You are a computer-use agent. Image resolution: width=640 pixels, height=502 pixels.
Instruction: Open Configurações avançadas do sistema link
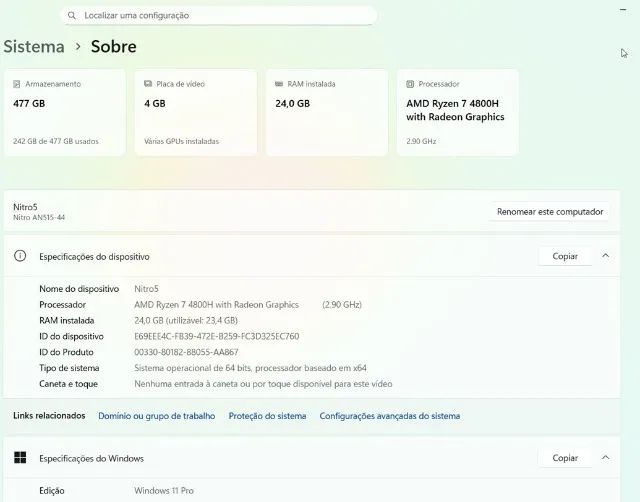click(x=390, y=416)
